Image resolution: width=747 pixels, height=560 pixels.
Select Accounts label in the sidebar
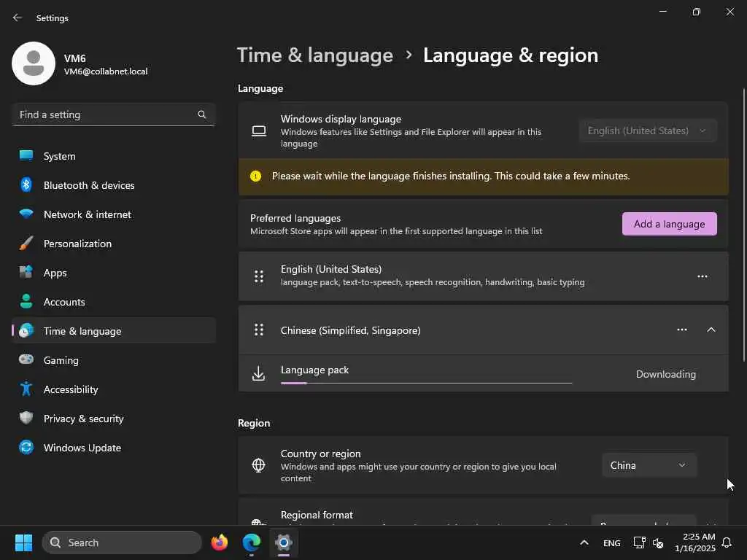point(64,302)
